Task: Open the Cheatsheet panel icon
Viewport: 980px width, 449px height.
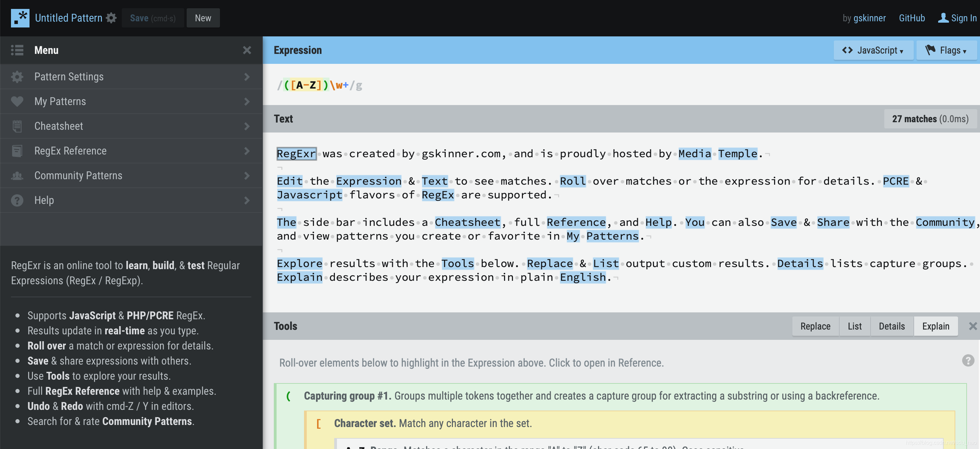Action: tap(17, 126)
